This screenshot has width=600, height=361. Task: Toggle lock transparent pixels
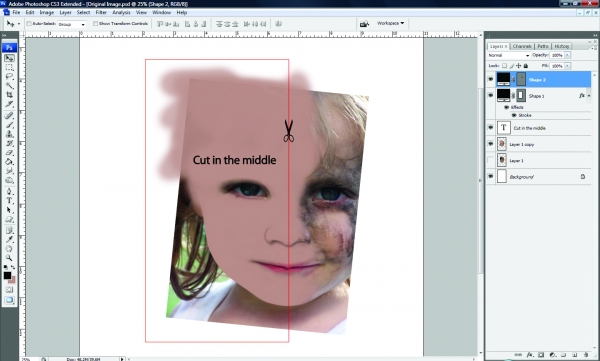click(504, 66)
